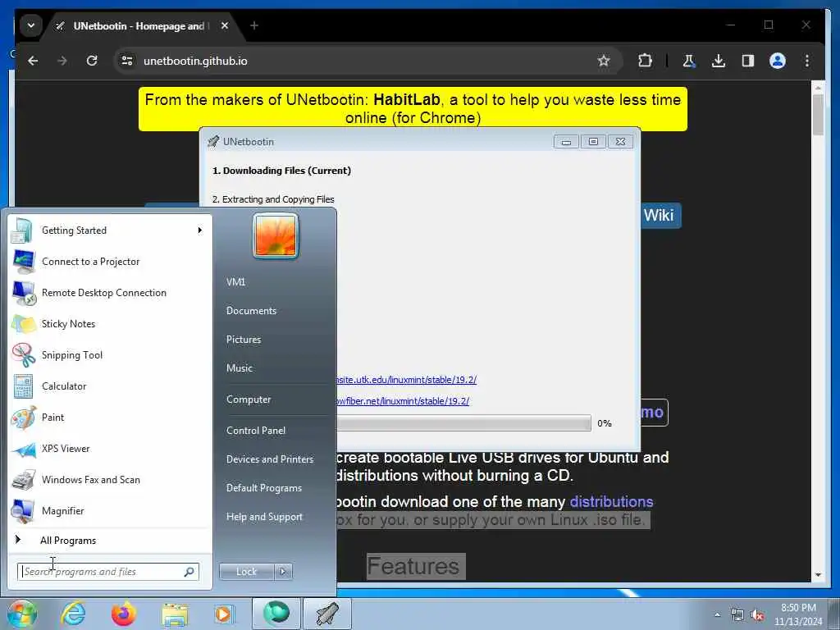
Task: Click the Lock button
Action: [x=246, y=572]
